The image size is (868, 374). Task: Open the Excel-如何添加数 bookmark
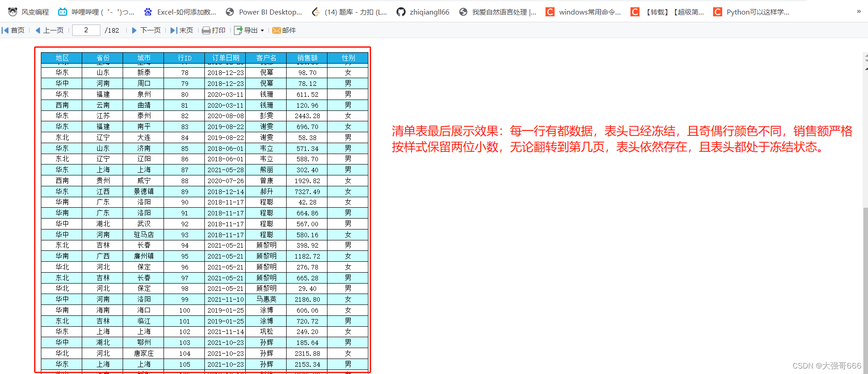[x=180, y=12]
